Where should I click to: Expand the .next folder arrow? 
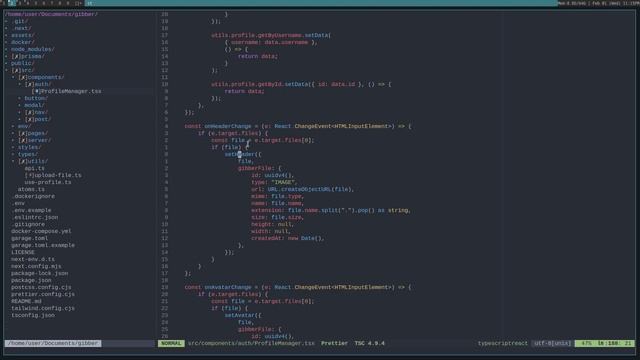coord(6,28)
